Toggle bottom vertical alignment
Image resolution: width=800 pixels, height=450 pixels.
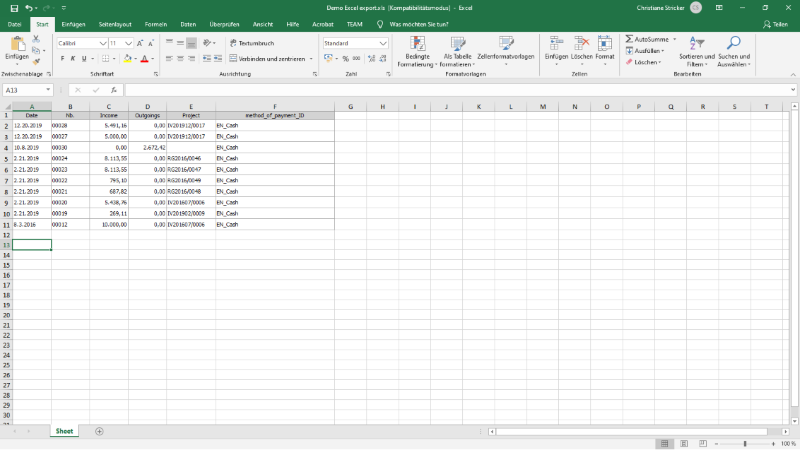pos(191,43)
